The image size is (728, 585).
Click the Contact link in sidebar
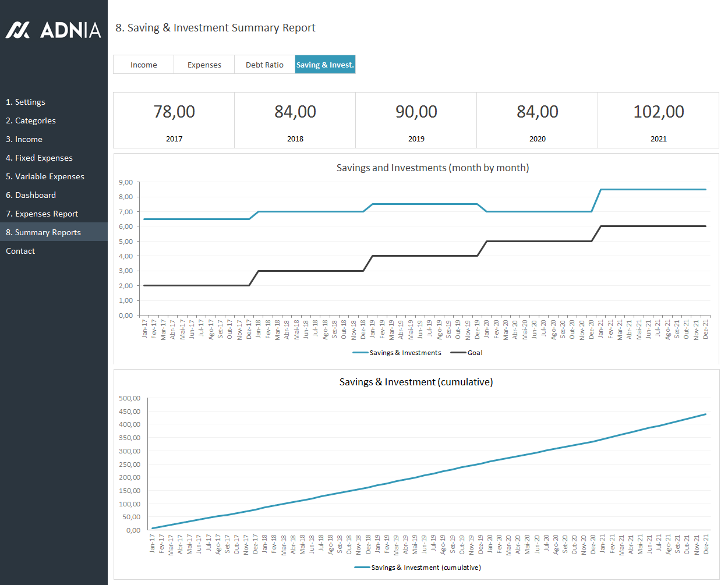point(20,251)
